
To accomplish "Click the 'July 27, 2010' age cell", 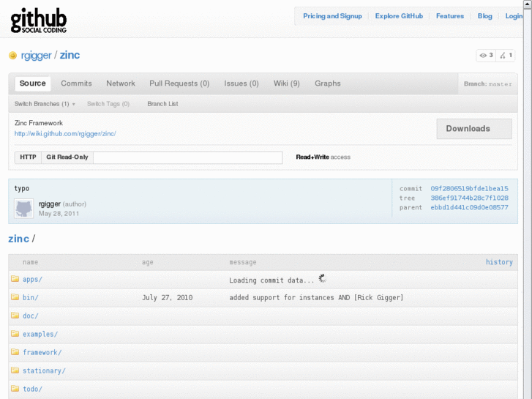I will pos(168,297).
